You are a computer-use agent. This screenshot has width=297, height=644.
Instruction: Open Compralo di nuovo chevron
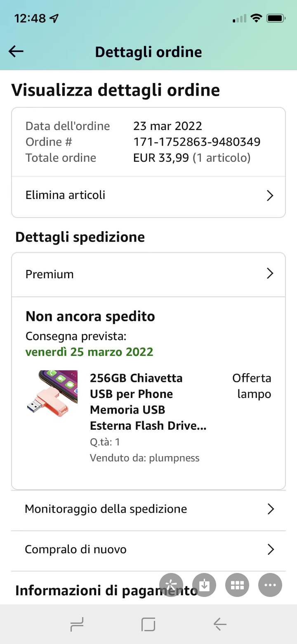[x=271, y=549]
